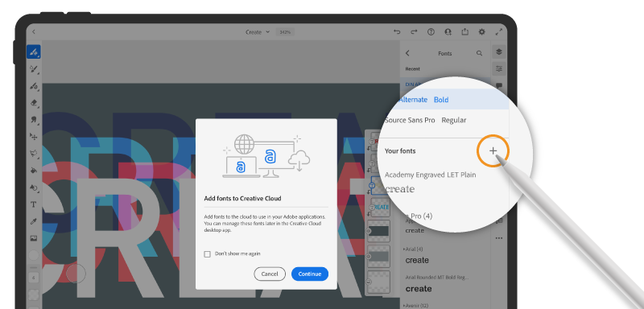The image size is (644, 309).
Task: Click the 342% zoom level indicator
Action: (285, 32)
